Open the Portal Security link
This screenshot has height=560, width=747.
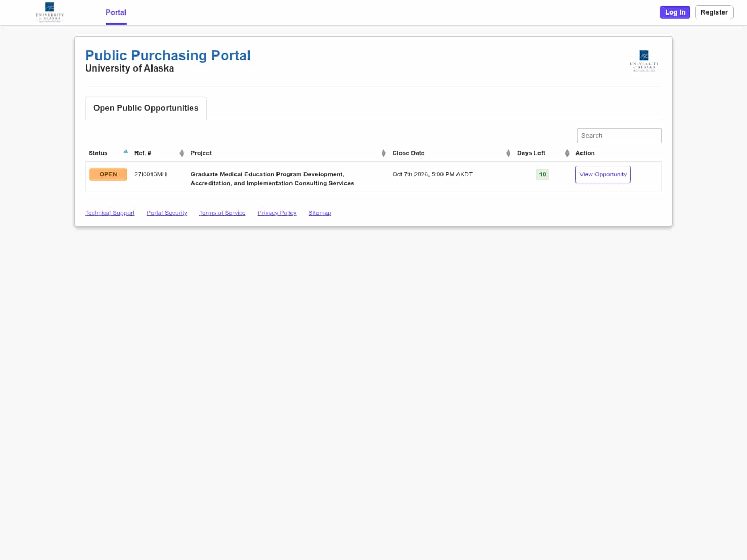coord(167,213)
